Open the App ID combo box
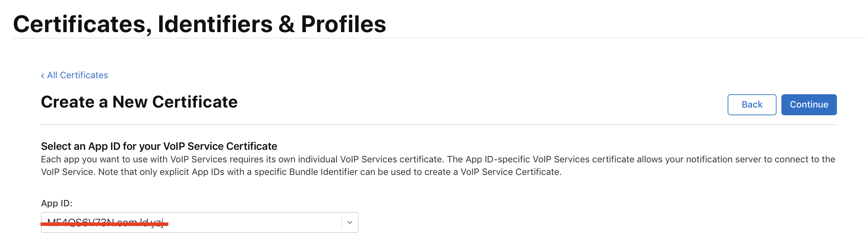The width and height of the screenshot is (868, 250). pyautogui.click(x=199, y=222)
